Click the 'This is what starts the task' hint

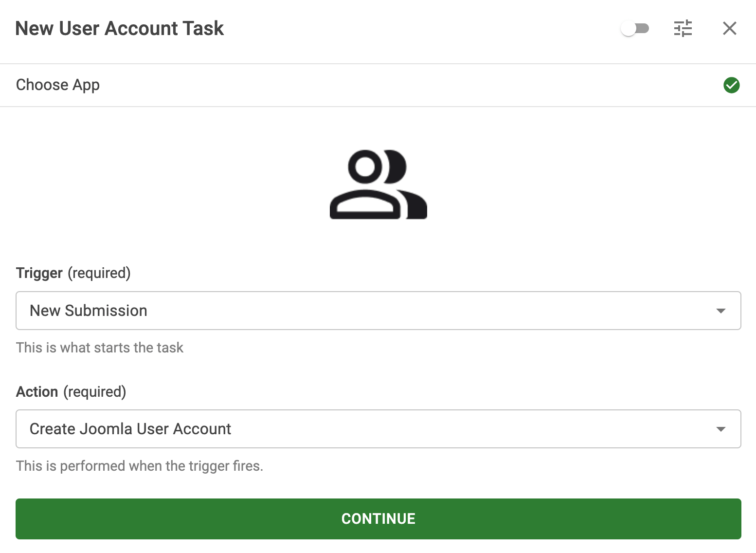(x=100, y=348)
